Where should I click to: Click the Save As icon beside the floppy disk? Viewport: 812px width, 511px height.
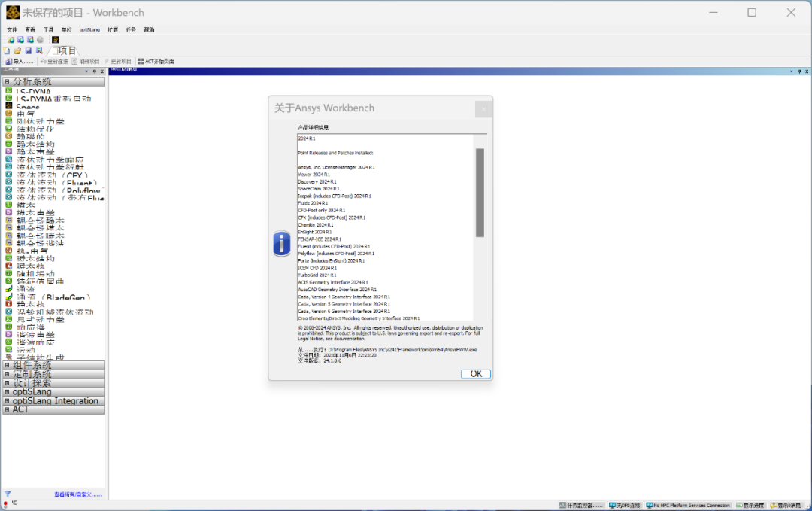pyautogui.click(x=39, y=50)
